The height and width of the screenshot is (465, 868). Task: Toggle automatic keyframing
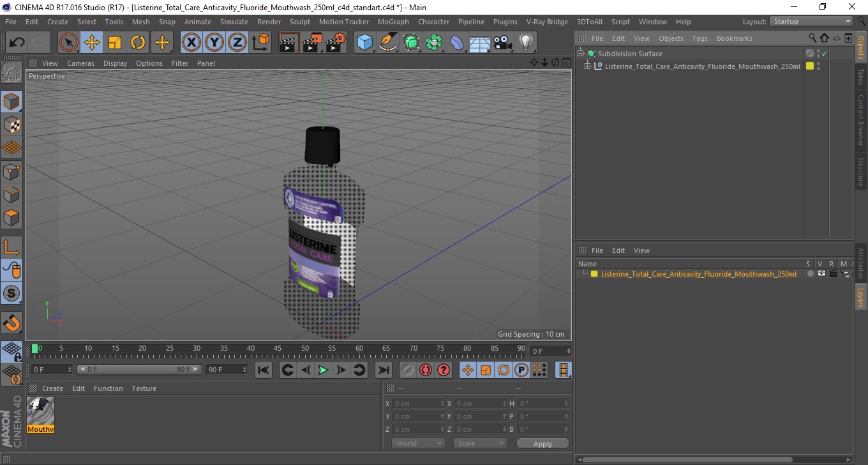tap(426, 370)
